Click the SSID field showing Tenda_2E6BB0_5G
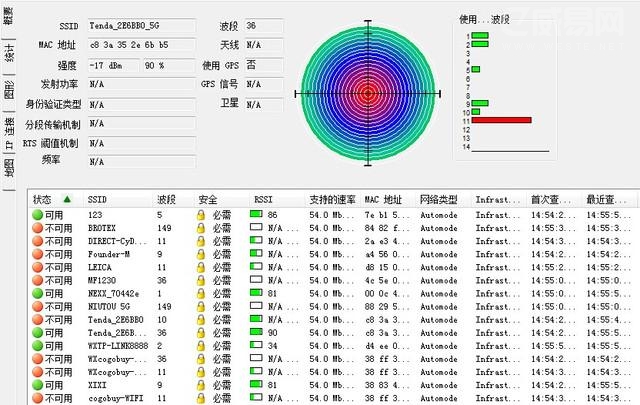This screenshot has width=640, height=405. coord(141,24)
